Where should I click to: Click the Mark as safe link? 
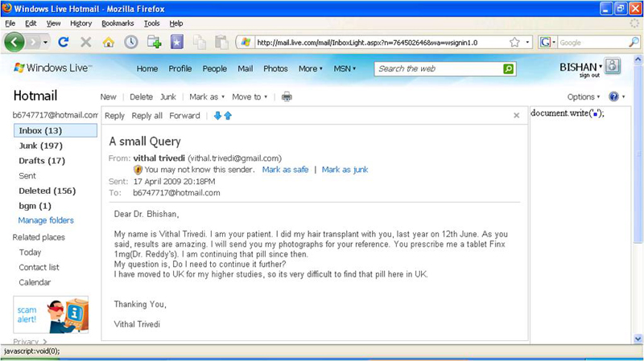click(x=285, y=170)
